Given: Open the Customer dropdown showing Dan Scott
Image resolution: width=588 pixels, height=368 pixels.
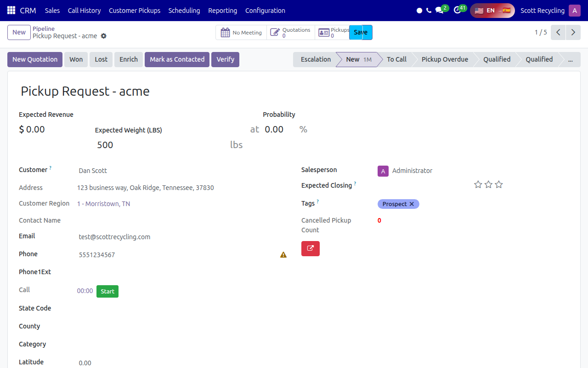Looking at the screenshot, I should click(182, 171).
